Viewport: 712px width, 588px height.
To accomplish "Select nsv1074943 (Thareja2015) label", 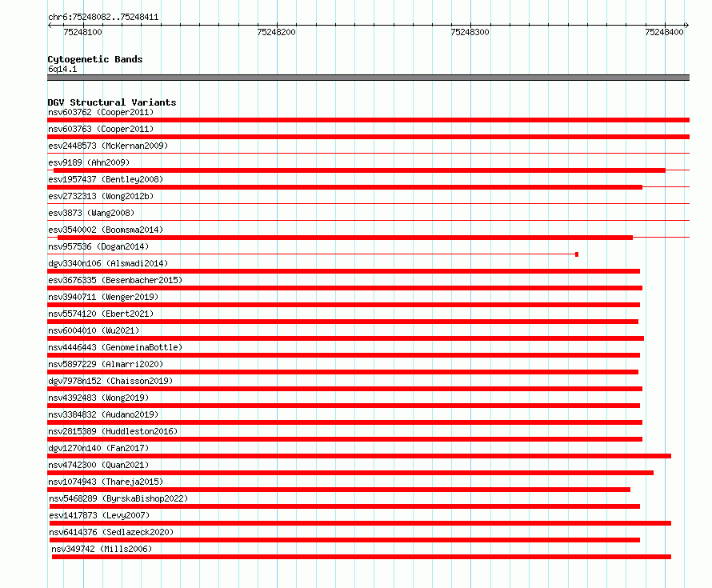I will coord(106,482).
